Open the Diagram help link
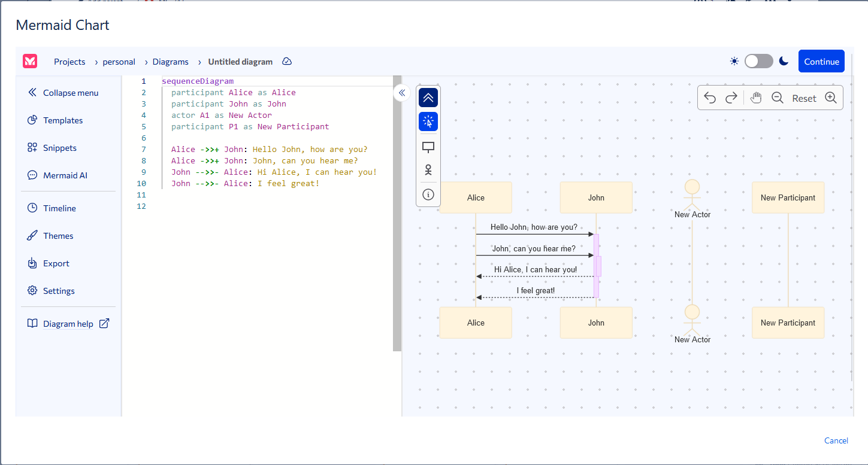Viewport: 868px width, 465px height. (68, 324)
